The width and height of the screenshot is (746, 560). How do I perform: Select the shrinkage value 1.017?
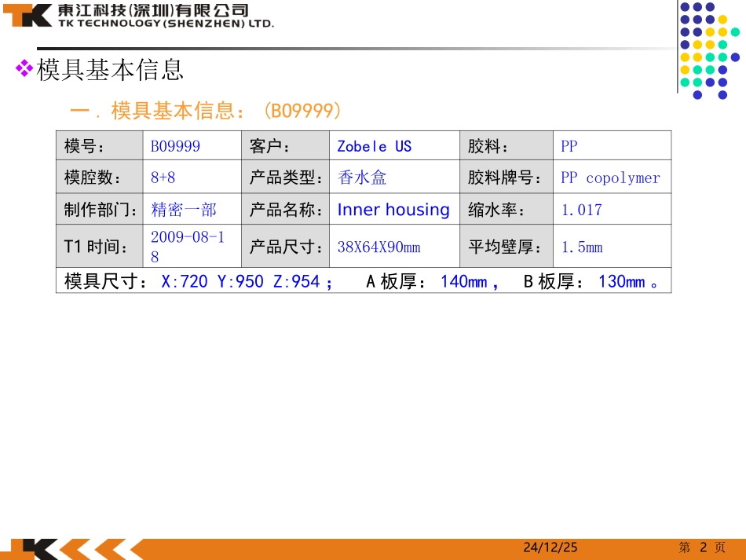click(582, 210)
